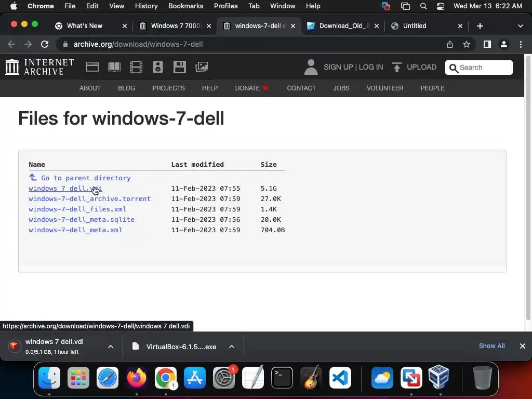Open the VOLUNTEER navigation link
The image size is (532, 399).
[x=385, y=88]
